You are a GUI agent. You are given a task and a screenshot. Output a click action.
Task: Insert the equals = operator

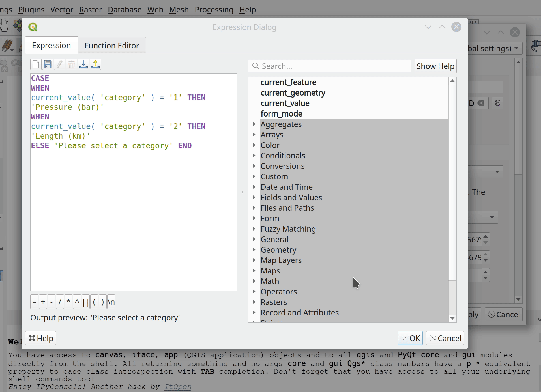point(34,302)
